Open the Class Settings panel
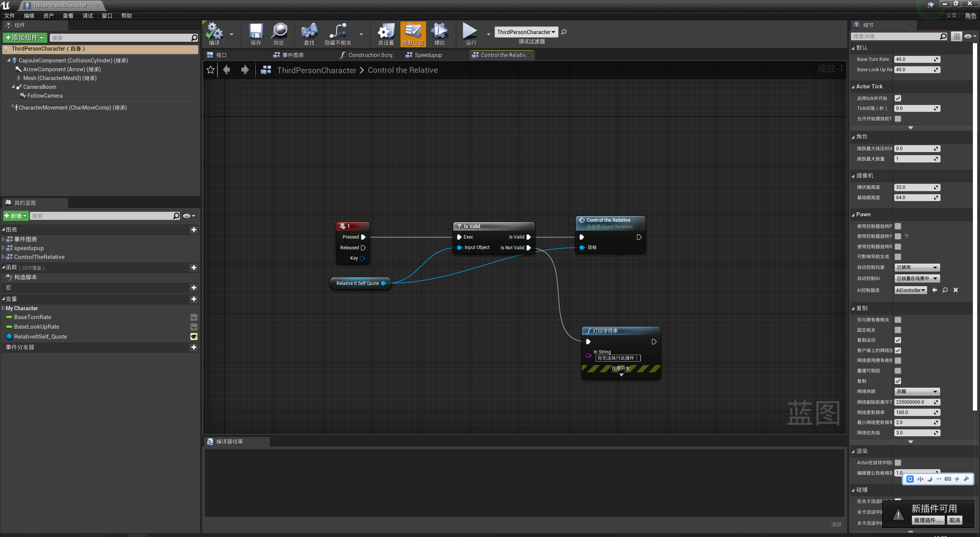This screenshot has height=537, width=980. tap(385, 34)
